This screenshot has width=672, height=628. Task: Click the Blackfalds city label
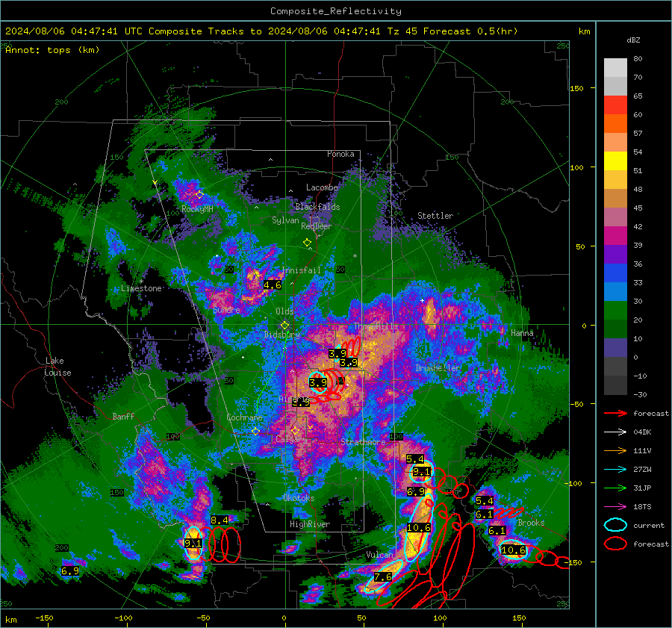click(317, 207)
